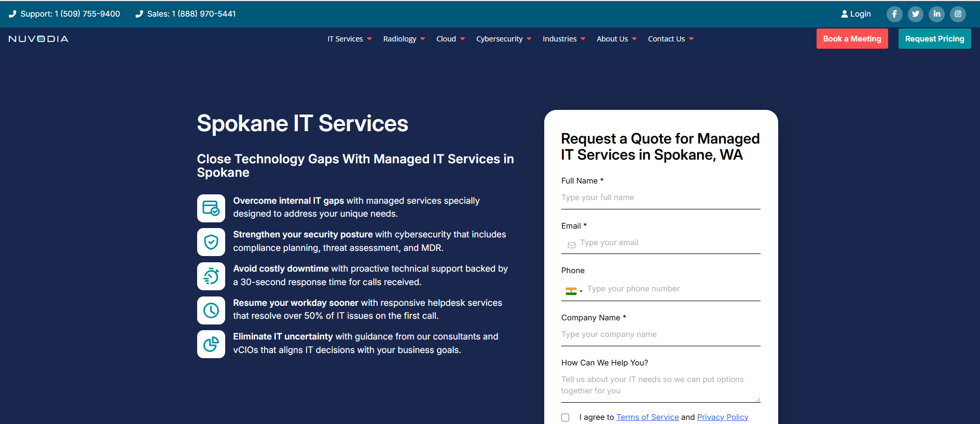Click the Nuvodia logo
This screenshot has width=980, height=424.
[x=39, y=39]
